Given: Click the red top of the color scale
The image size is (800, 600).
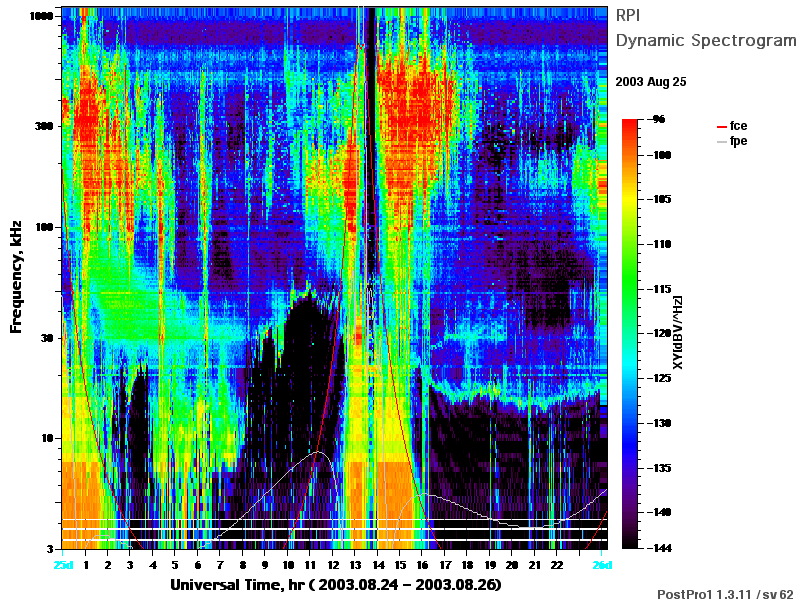Looking at the screenshot, I should click(x=630, y=123).
